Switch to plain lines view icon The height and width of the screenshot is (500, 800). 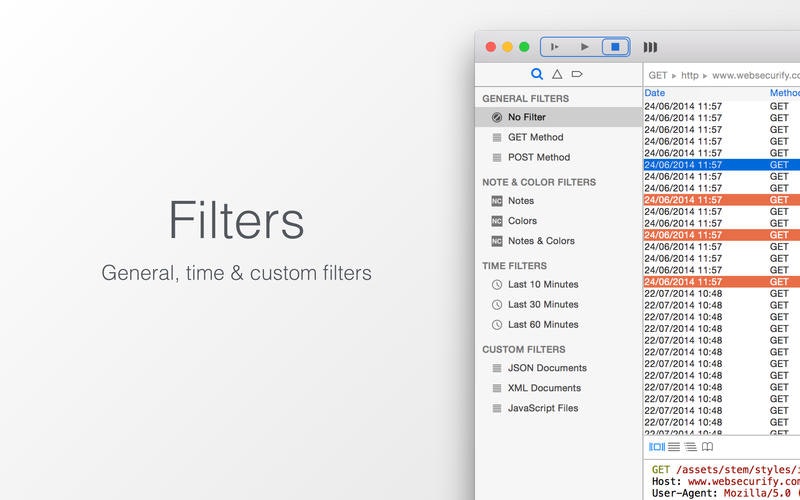point(674,447)
